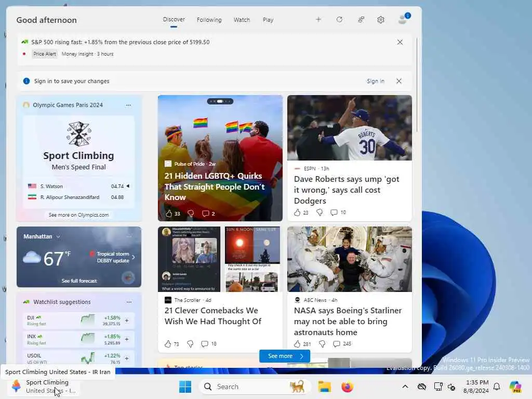Screen dimensions: 532x399
Task: Switch to the Watch tab
Action: (242, 20)
